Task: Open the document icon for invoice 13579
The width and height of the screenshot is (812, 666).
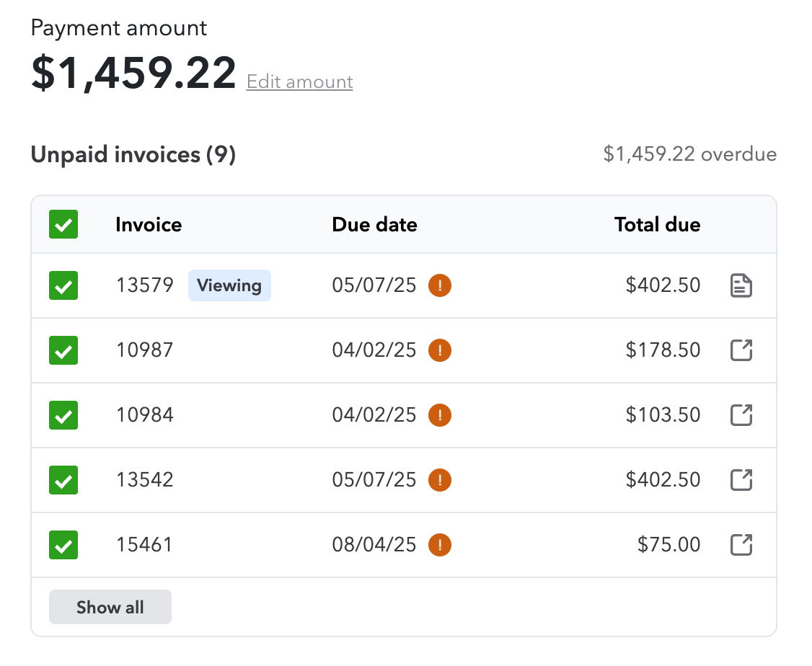Action: pos(741,285)
